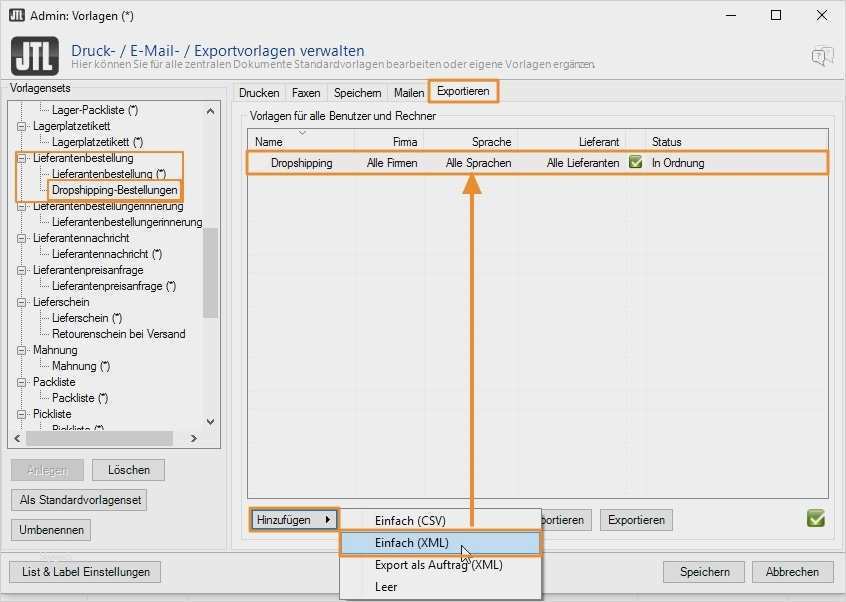Open the Mailen tab

pos(409,93)
